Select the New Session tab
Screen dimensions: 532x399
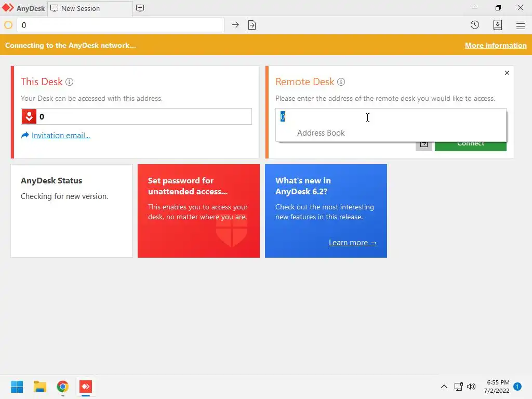point(90,8)
